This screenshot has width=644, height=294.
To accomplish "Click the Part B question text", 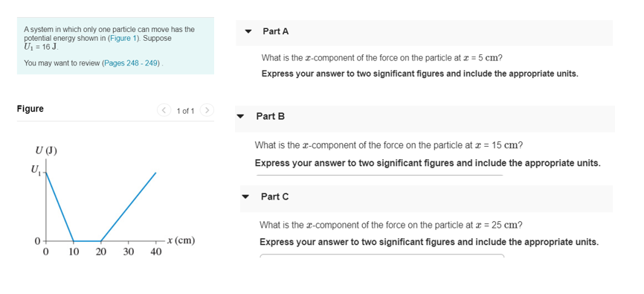I will pyautogui.click(x=388, y=145).
